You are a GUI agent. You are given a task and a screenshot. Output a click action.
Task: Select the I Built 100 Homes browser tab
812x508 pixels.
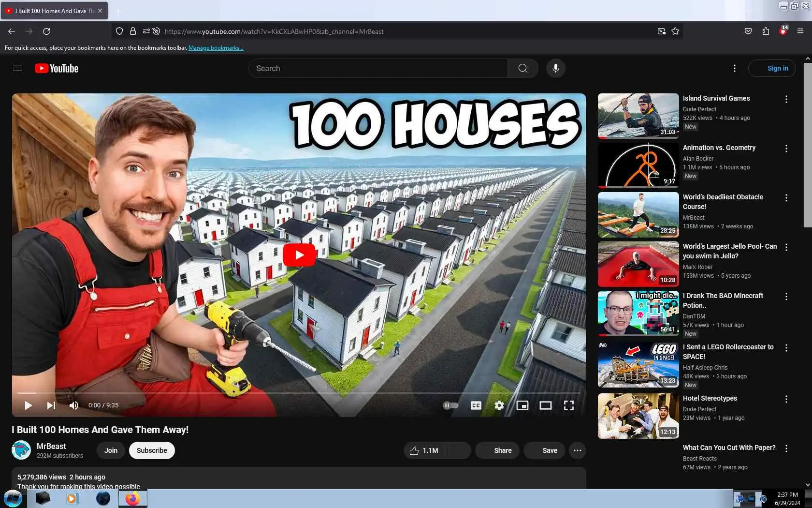coord(54,11)
